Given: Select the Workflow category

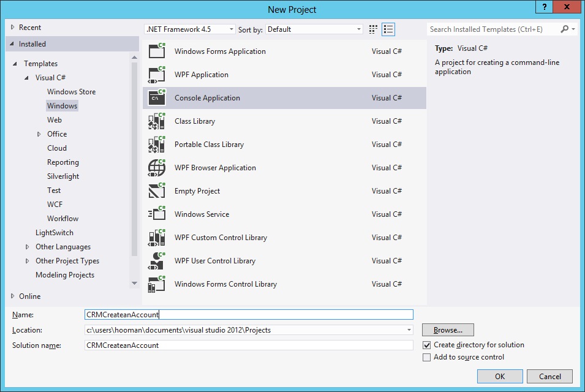Looking at the screenshot, I should click(x=62, y=219).
